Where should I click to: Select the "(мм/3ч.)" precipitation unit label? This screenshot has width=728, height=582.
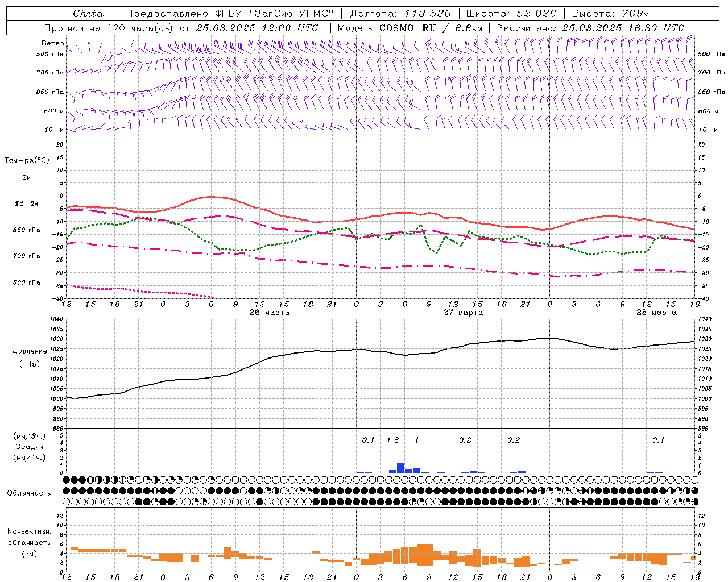click(30, 436)
